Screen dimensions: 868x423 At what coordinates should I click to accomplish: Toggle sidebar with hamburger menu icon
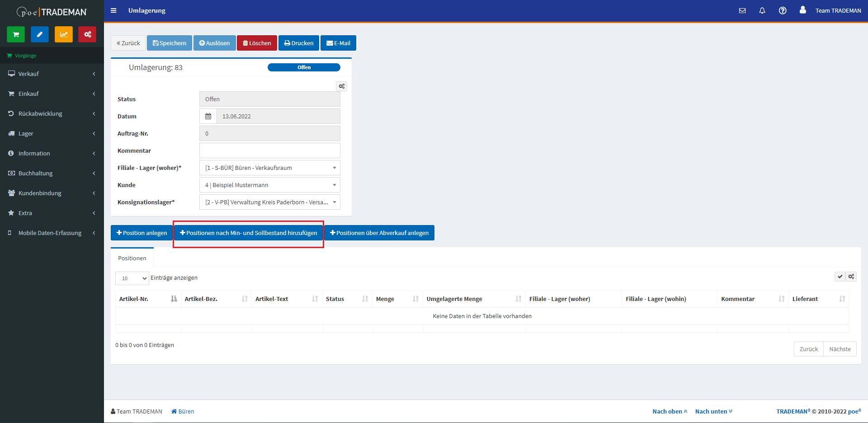click(x=113, y=10)
